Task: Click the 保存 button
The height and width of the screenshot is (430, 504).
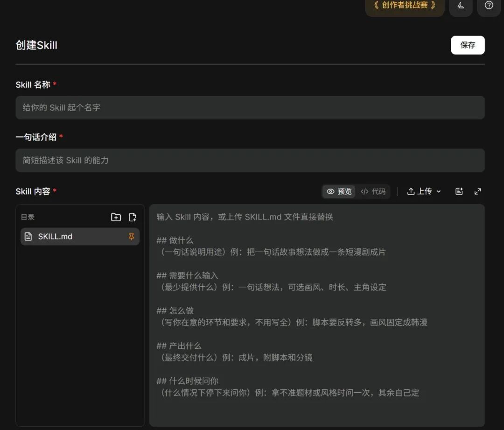Action: [x=468, y=45]
